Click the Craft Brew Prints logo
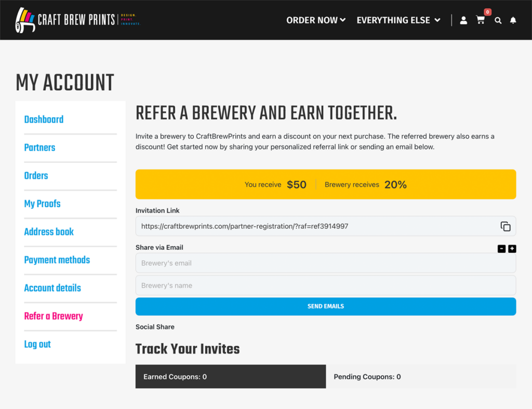 click(78, 20)
